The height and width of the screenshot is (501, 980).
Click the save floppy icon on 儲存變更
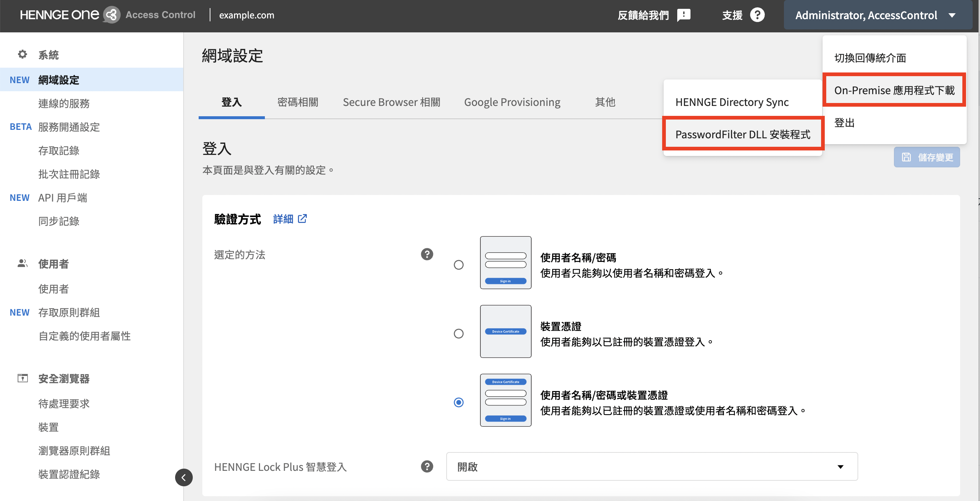tap(906, 157)
